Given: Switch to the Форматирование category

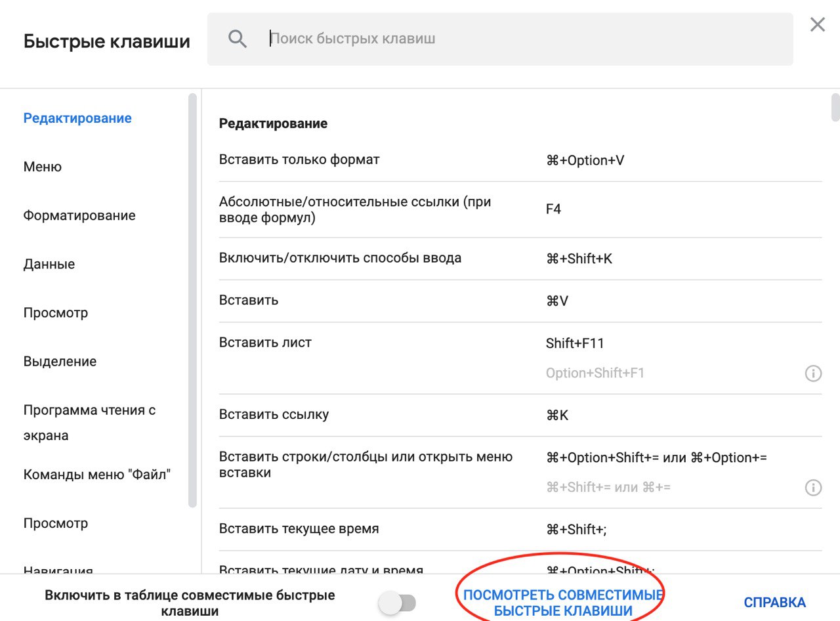Looking at the screenshot, I should (x=79, y=215).
